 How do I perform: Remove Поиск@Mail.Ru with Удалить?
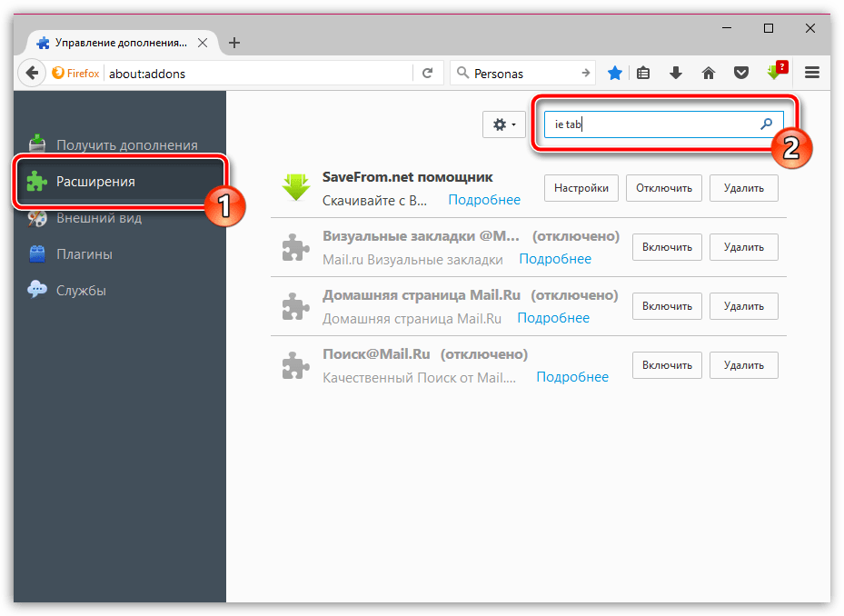[x=744, y=365]
